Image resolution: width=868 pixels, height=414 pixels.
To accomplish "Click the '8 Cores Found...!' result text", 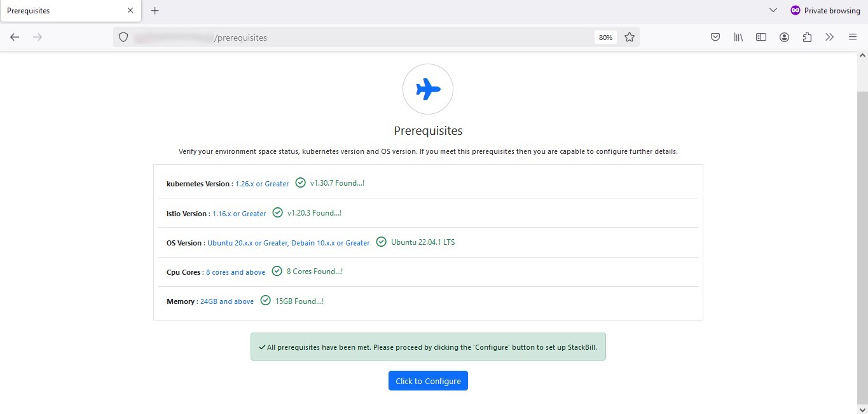I will tap(315, 272).
